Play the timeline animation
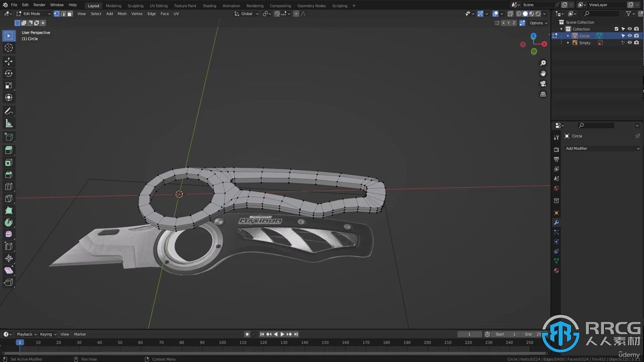Screen dimensions: 644x362 tap(282, 334)
